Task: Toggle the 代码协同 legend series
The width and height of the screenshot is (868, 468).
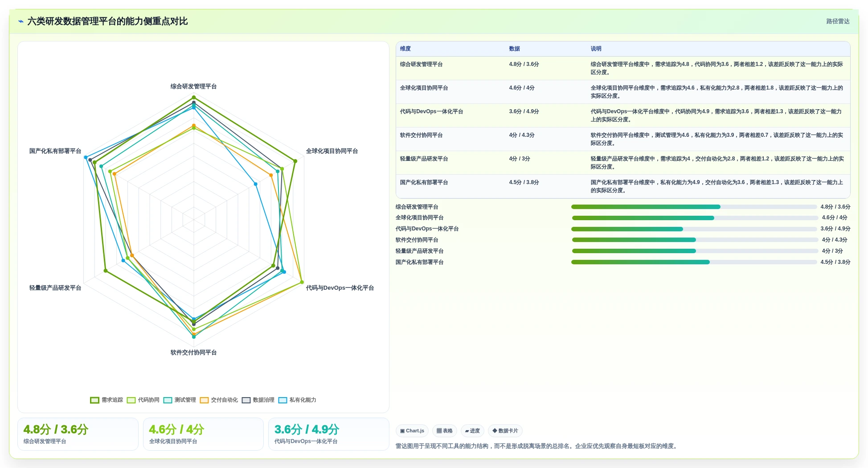Action: (x=143, y=400)
